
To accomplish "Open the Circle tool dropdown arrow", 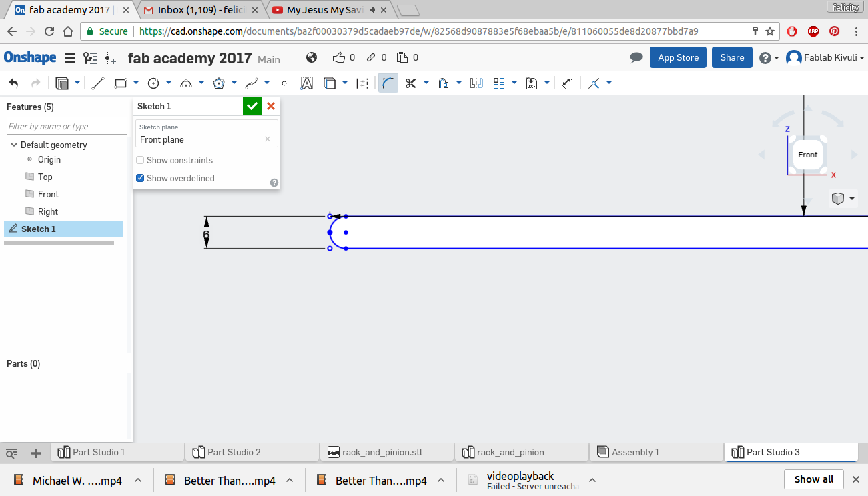I will pyautogui.click(x=169, y=83).
